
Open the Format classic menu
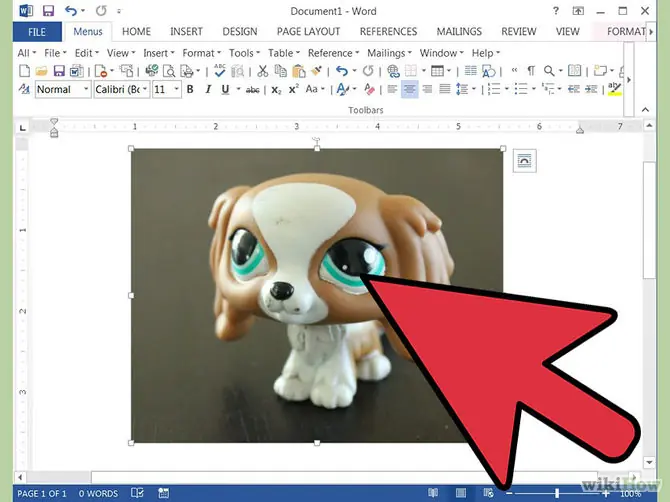(201, 53)
